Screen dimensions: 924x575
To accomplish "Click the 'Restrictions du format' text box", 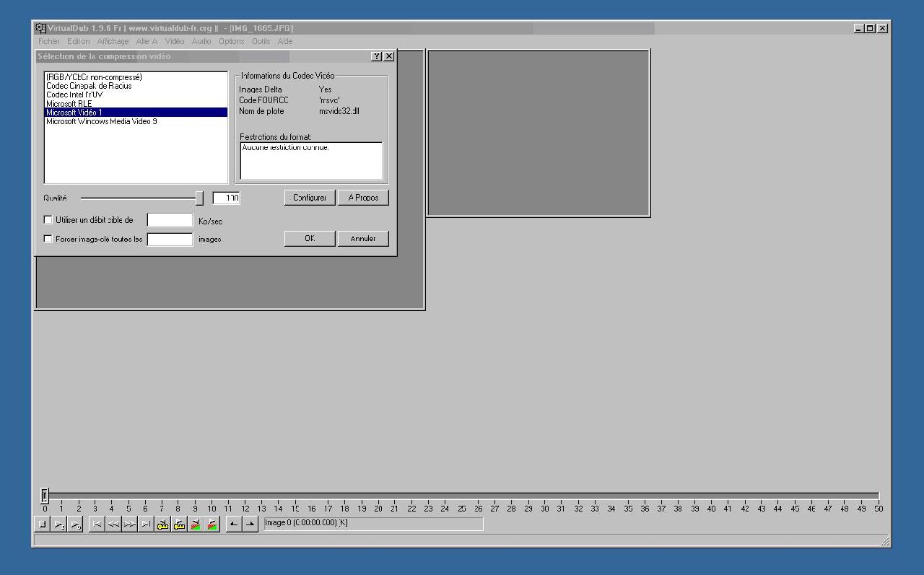I will (x=311, y=160).
